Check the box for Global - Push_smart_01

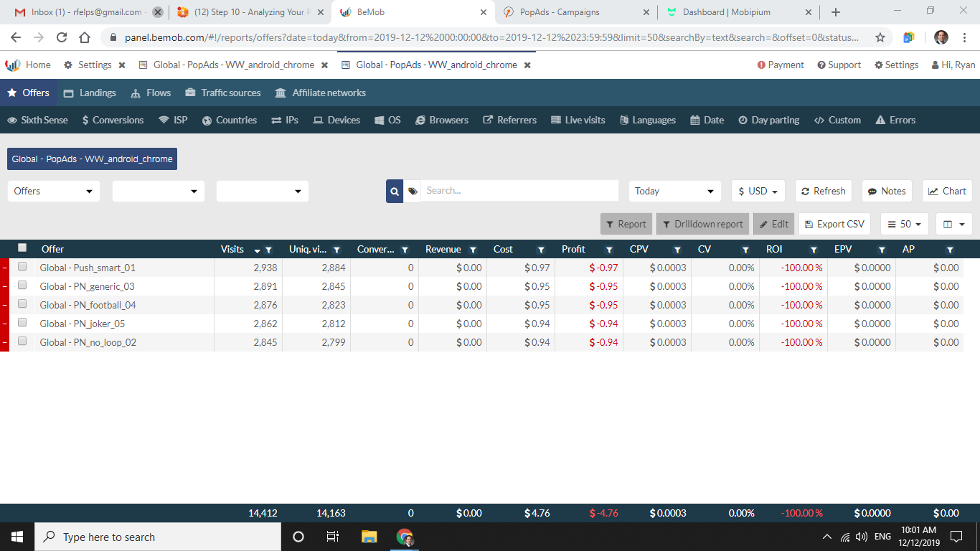coord(22,267)
